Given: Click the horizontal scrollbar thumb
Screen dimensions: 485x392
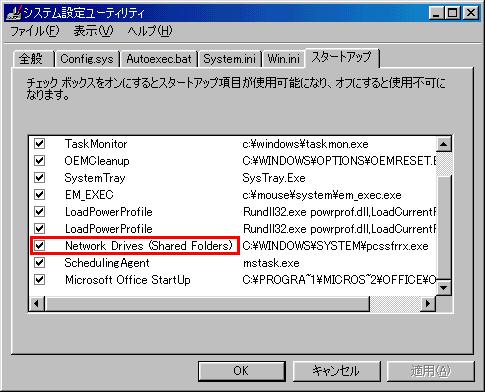Looking at the screenshot, I should click(x=207, y=303).
